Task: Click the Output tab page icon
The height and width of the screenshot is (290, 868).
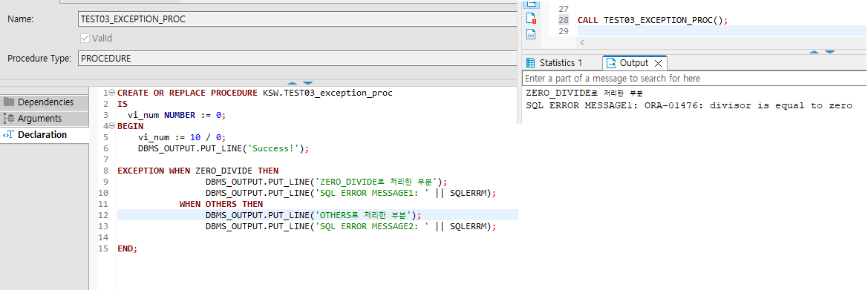Action: [611, 62]
